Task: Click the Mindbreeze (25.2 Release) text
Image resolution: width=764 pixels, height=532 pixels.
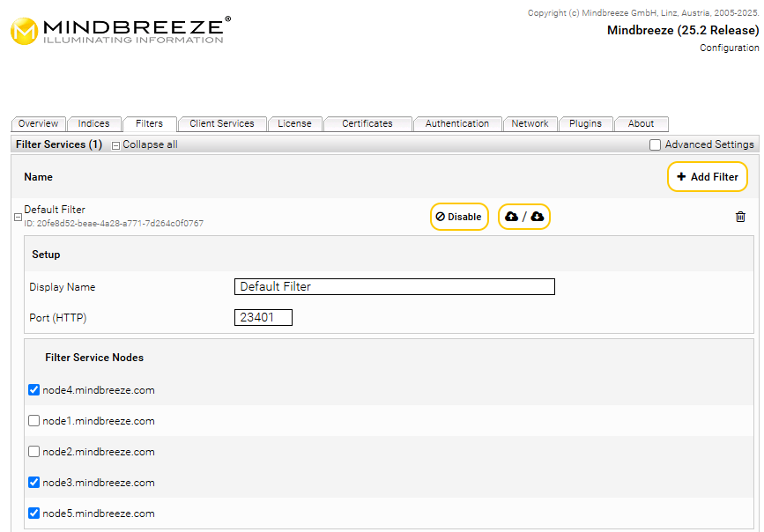Action: pos(683,30)
